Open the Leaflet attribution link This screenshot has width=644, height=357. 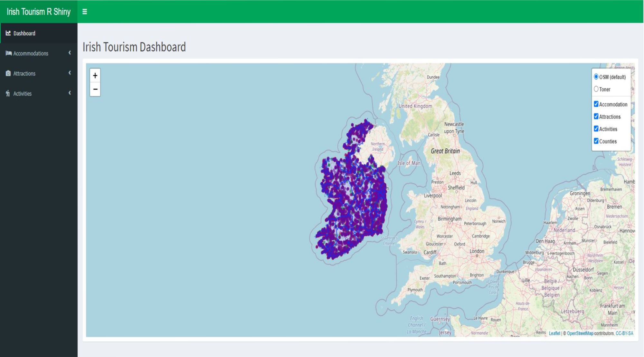pyautogui.click(x=554, y=333)
